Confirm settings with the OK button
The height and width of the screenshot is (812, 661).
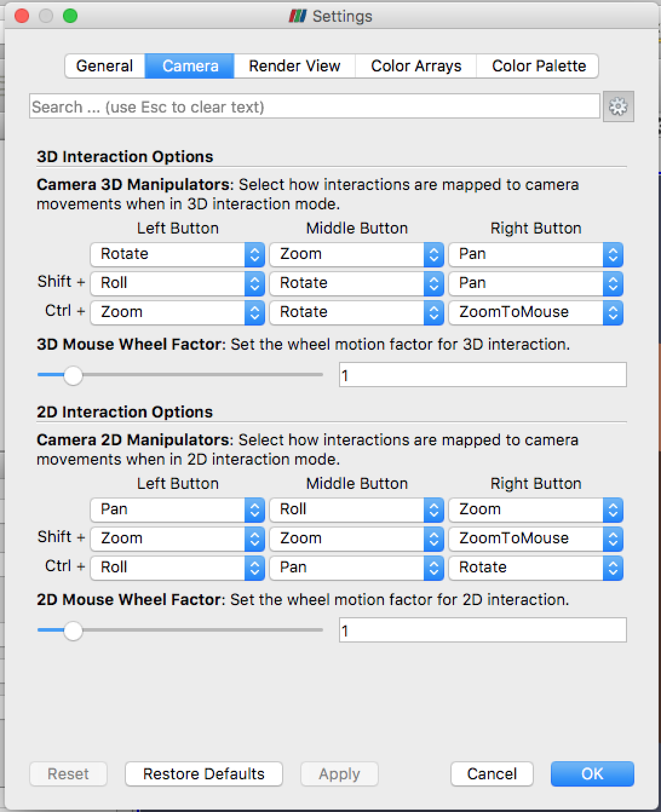coord(591,774)
